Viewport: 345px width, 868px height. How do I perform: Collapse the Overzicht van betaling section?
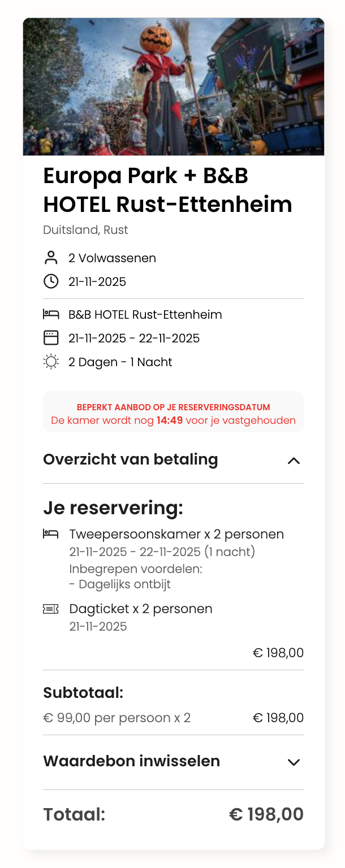coord(294,459)
